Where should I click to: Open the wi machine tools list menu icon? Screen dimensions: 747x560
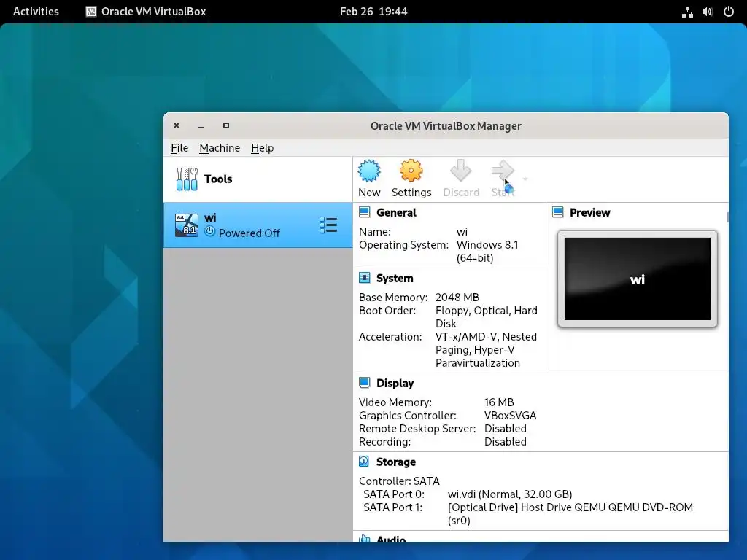point(328,225)
